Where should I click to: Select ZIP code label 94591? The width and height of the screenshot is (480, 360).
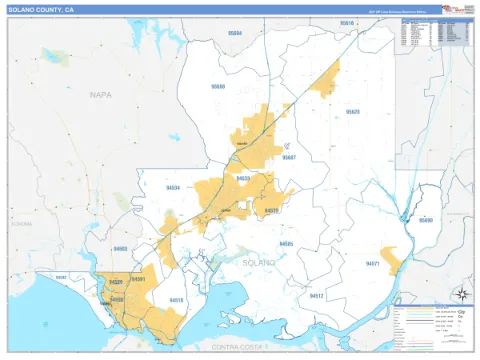click(138, 279)
